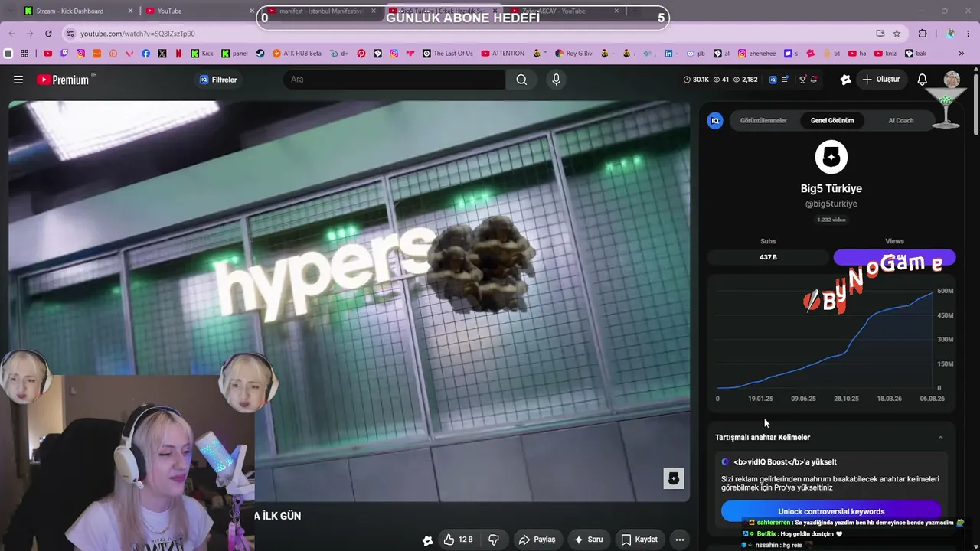The height and width of the screenshot is (551, 980).
Task: Share the video with Paylaş
Action: (x=537, y=540)
